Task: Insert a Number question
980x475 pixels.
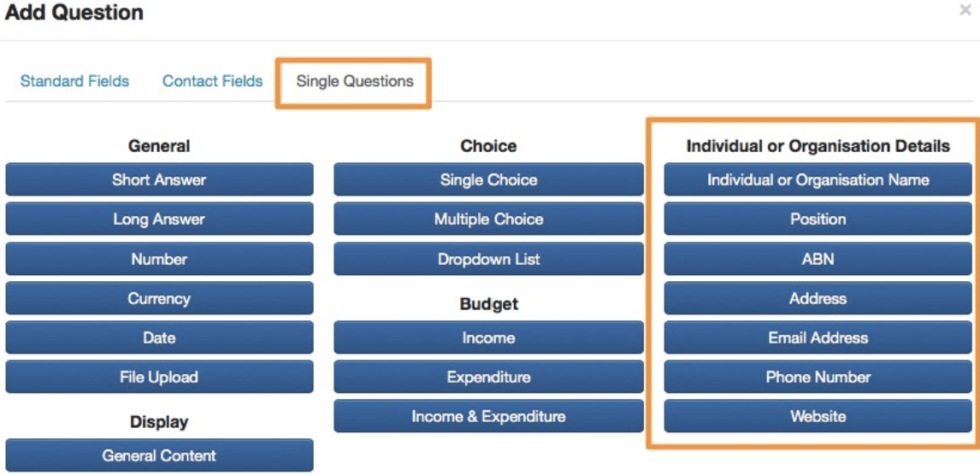Action: pyautogui.click(x=159, y=259)
